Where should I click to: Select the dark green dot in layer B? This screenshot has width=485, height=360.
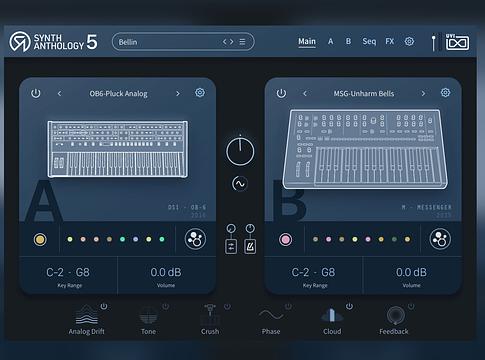click(394, 239)
